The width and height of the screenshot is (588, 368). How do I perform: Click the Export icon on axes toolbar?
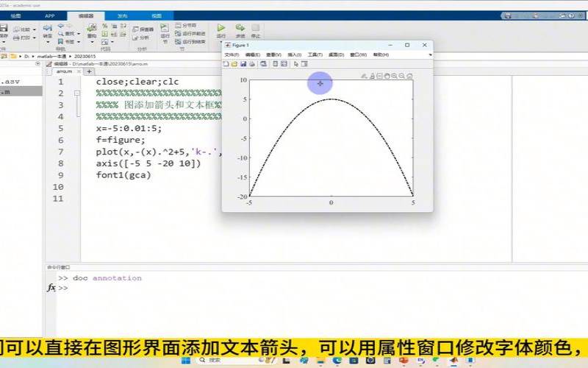tap(364, 76)
